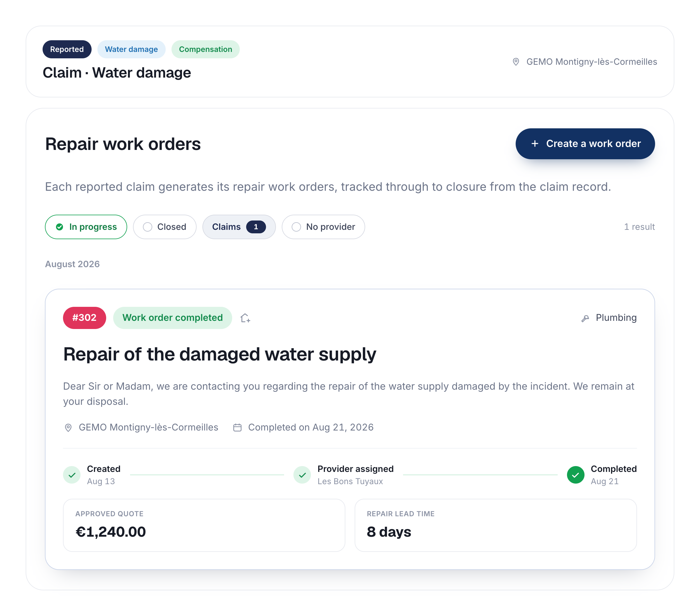The height and width of the screenshot is (616, 700).
Task: Toggle the In progress filter
Action: pos(86,227)
